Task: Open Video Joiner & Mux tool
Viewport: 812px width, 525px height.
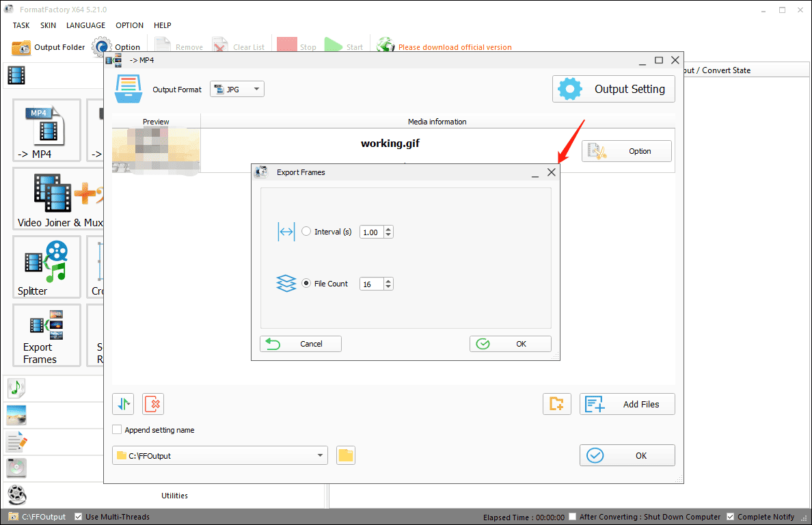Action: (59, 198)
